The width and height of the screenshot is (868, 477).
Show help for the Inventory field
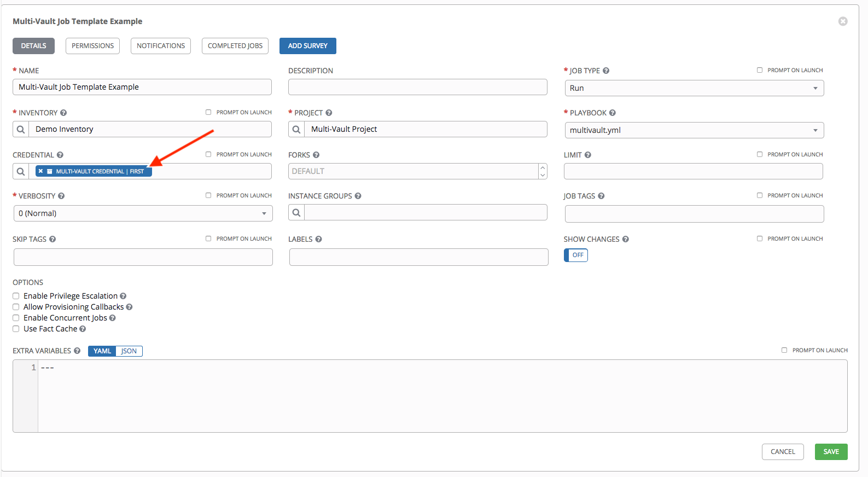pyautogui.click(x=63, y=113)
